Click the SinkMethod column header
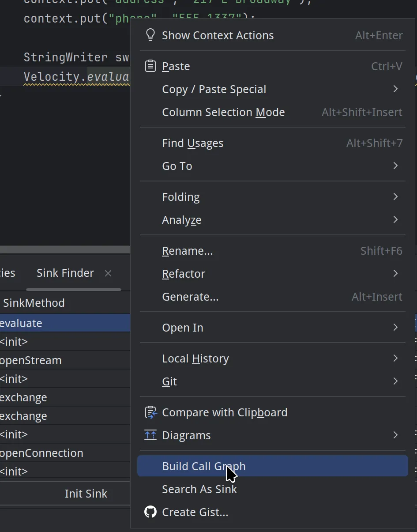Screen dimensions: 417x532 tap(34, 303)
